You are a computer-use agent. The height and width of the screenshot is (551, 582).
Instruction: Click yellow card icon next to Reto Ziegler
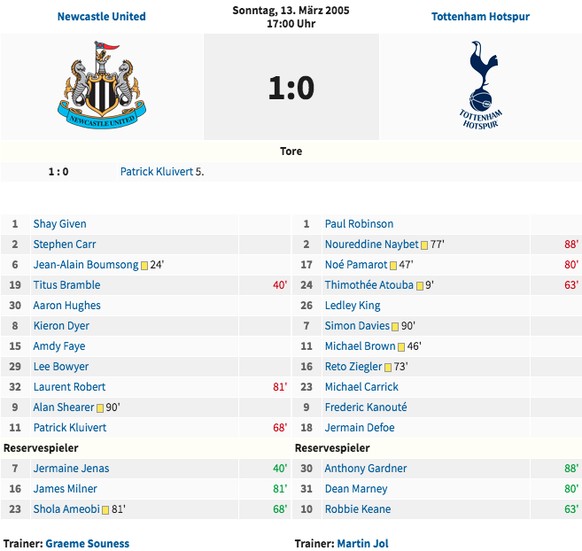(388, 367)
